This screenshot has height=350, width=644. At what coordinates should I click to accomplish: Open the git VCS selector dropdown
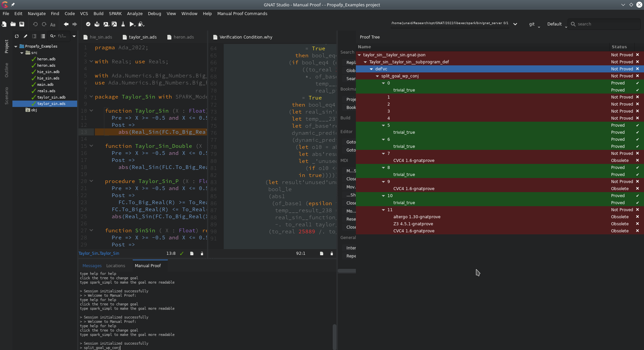point(534,24)
